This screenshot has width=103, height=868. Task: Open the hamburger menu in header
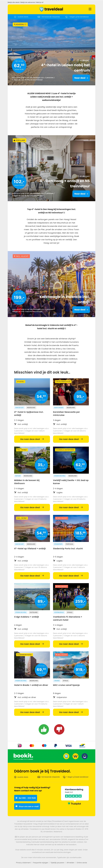click(x=90, y=9)
